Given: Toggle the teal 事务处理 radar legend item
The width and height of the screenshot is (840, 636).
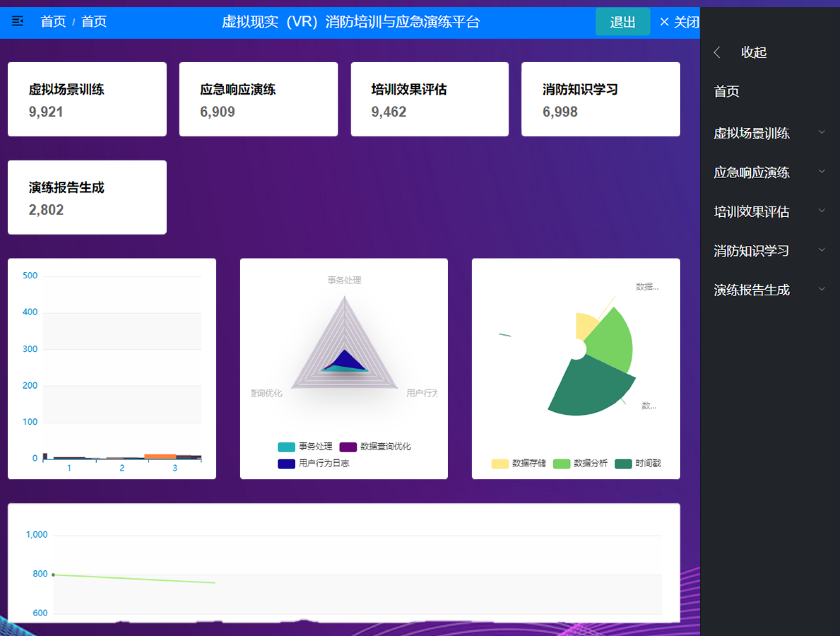Looking at the screenshot, I should (x=287, y=447).
